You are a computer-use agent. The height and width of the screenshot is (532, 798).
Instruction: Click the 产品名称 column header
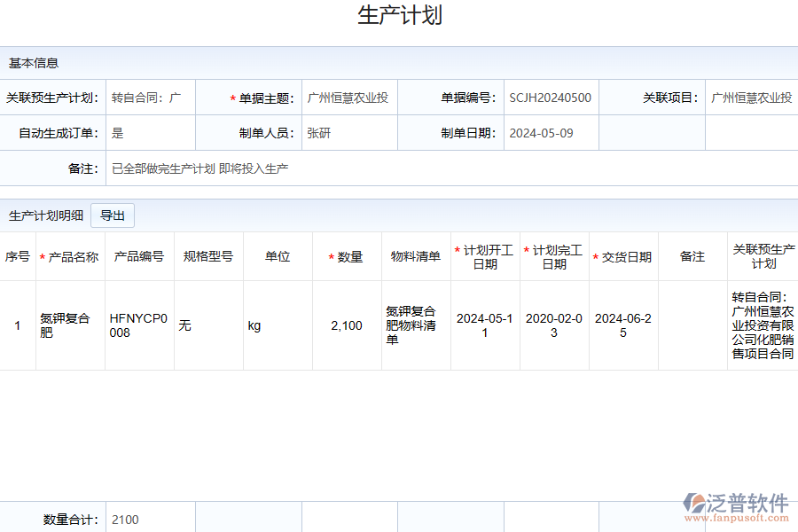tap(71, 257)
